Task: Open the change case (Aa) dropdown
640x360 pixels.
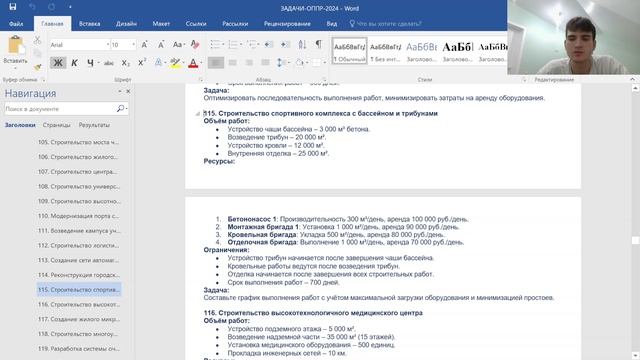Action: point(178,44)
